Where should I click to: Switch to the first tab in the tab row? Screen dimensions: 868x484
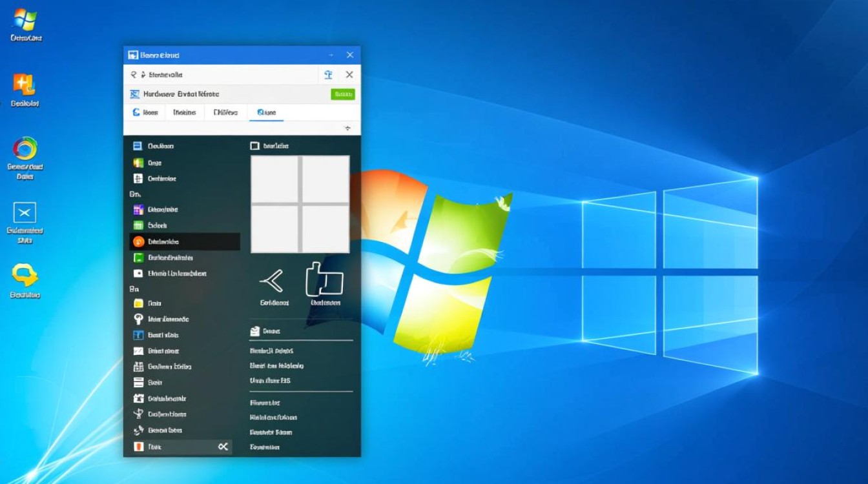(x=145, y=112)
